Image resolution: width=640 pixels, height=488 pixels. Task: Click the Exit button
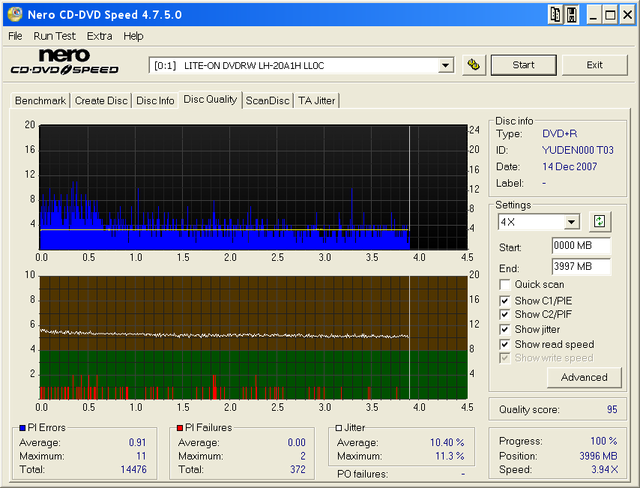(x=595, y=65)
